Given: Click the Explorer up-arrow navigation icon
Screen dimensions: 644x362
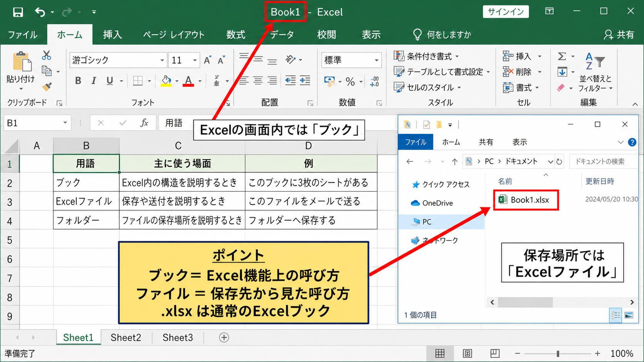Looking at the screenshot, I should coord(454,162).
